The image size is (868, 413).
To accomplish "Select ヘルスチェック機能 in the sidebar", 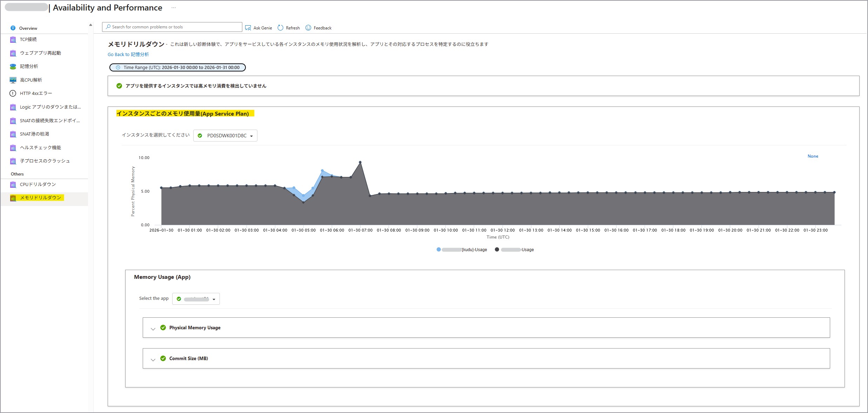I will (x=40, y=147).
